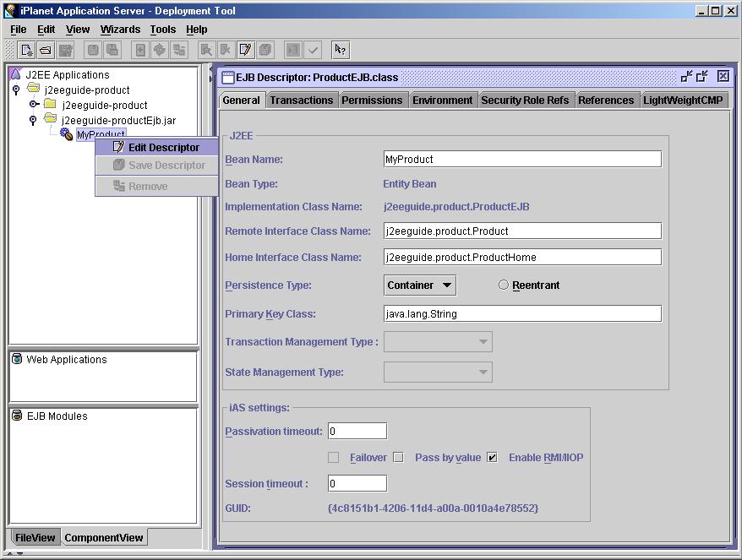This screenshot has height=560, width=742.
Task: Click the EJB Descriptor window title icon
Action: click(x=228, y=77)
